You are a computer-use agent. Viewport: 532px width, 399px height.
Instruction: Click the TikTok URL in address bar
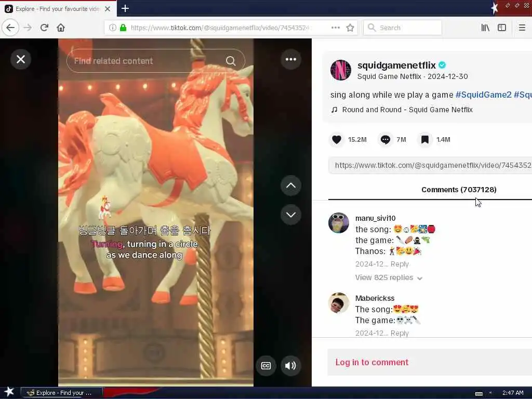point(220,28)
